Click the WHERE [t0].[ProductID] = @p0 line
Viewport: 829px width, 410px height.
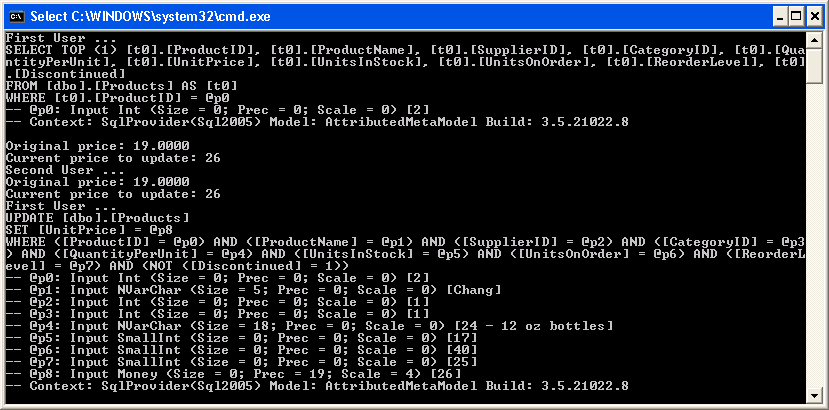point(117,98)
